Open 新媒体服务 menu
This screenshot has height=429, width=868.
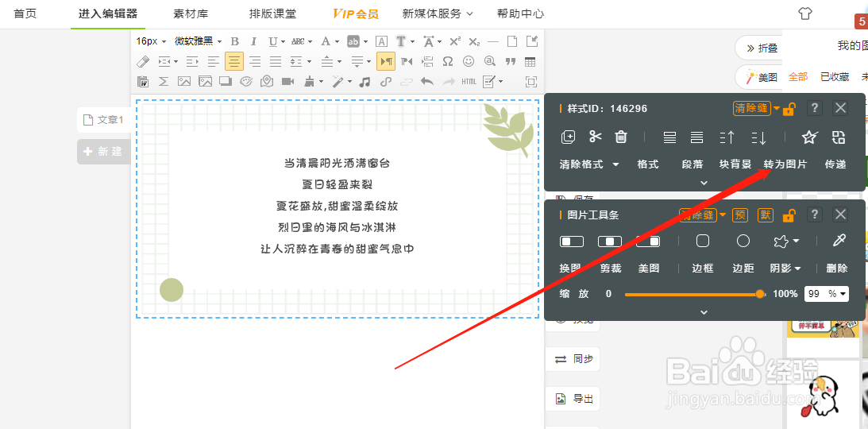[x=438, y=14]
